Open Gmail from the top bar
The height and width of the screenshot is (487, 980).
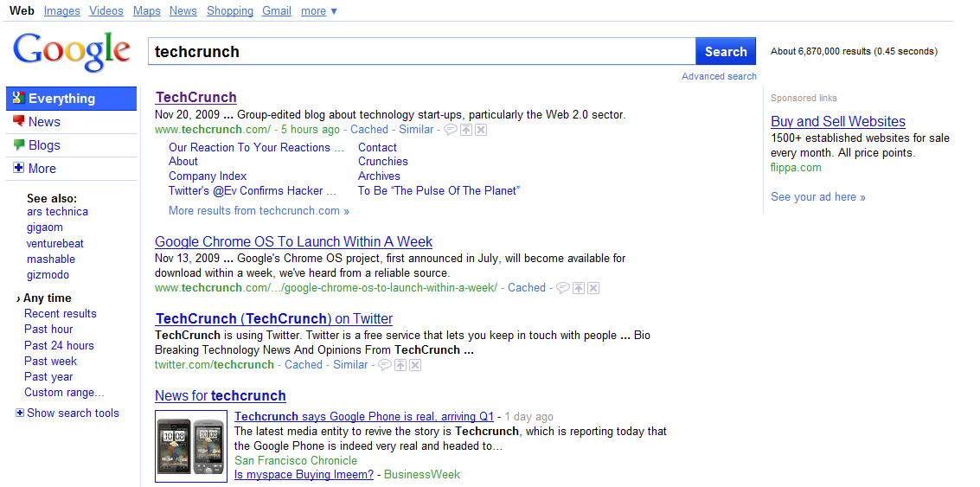point(277,11)
